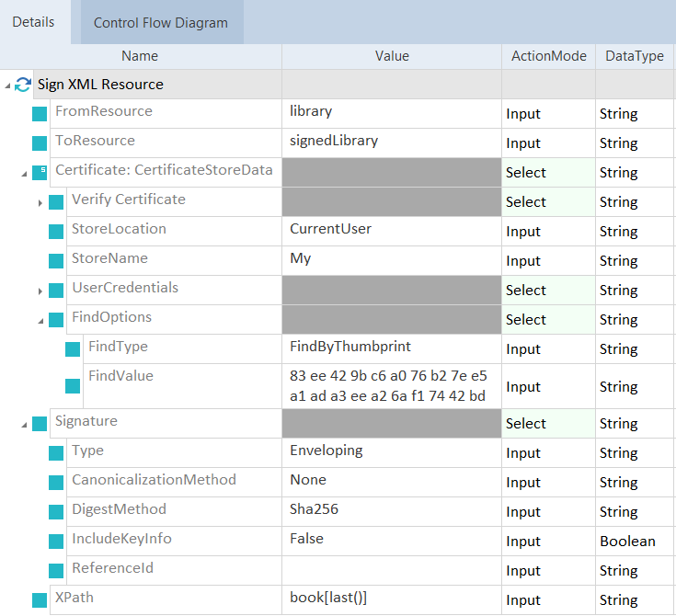Viewport: 676px width, 616px height.
Task: Click the ActionMode column header
Action: point(548,56)
